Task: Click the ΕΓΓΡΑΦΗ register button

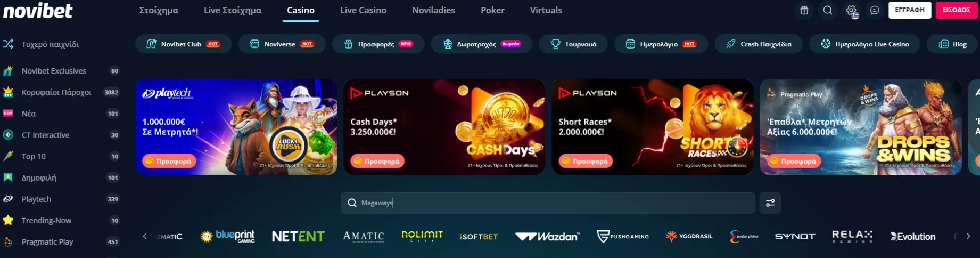Action: [910, 10]
